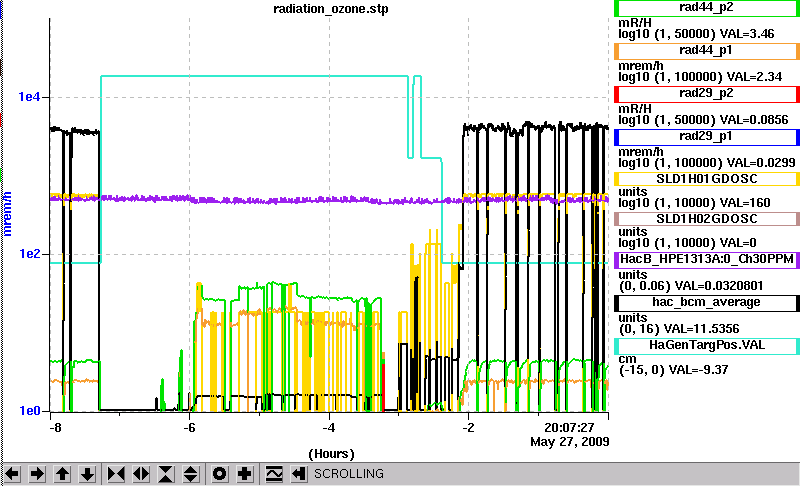This screenshot has height=486, width=800.
Task: Zoom out on the time axis (outward triangles)
Action: [141, 474]
